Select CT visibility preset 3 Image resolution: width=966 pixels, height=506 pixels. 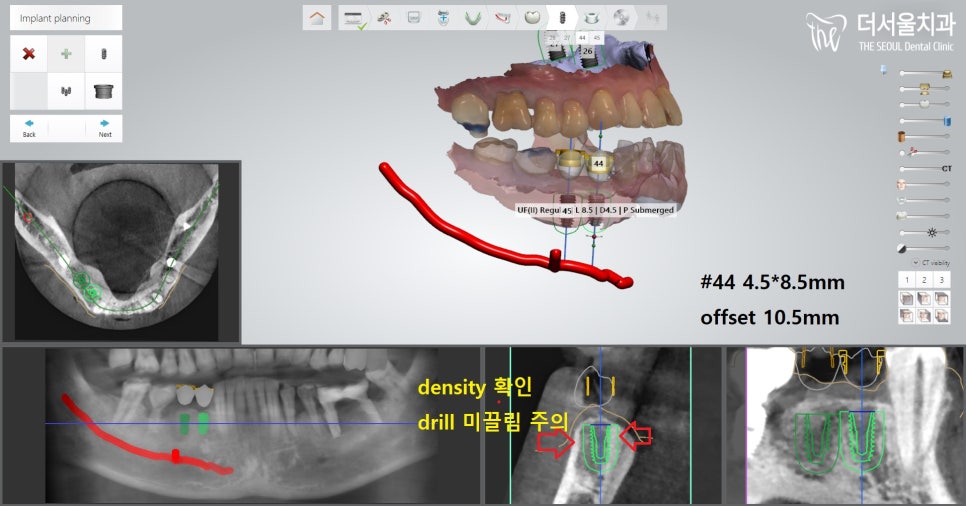(942, 280)
